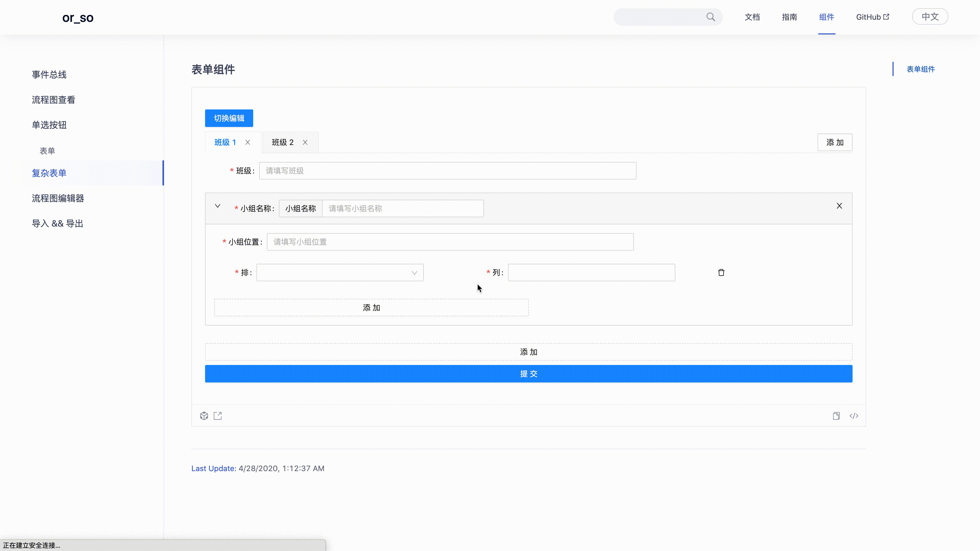
Task: Copy code with the clipboard icon
Action: coord(836,416)
